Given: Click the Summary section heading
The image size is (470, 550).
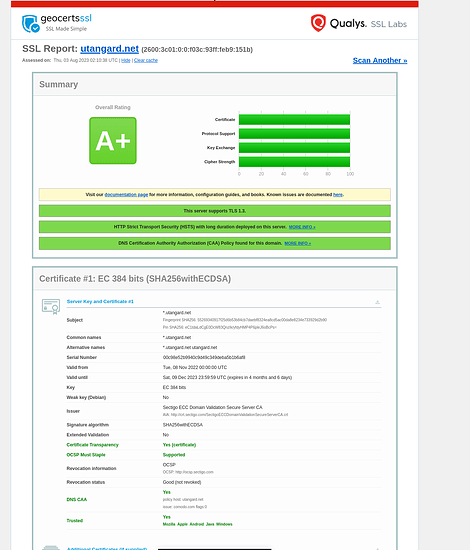Looking at the screenshot, I should tap(59, 85).
